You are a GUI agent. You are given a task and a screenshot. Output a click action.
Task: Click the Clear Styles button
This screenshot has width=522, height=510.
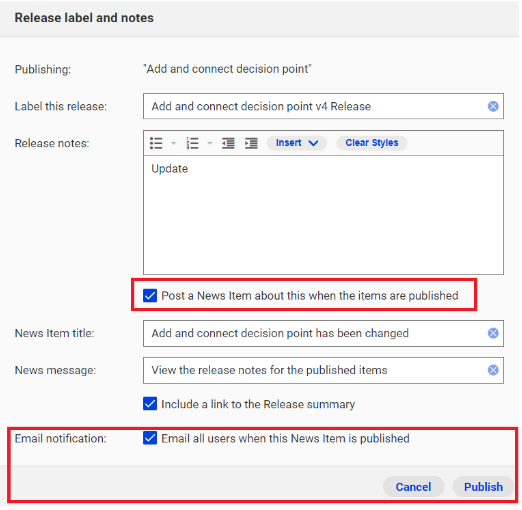[372, 143]
